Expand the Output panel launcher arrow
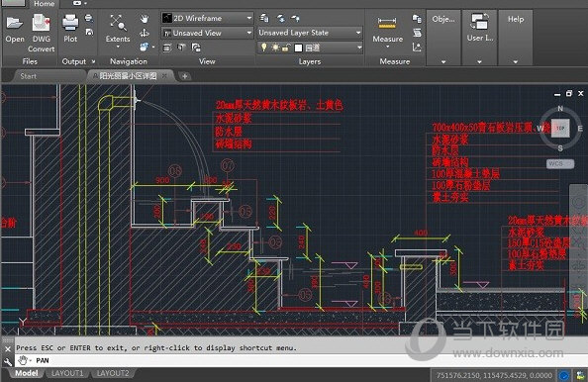 [93, 61]
